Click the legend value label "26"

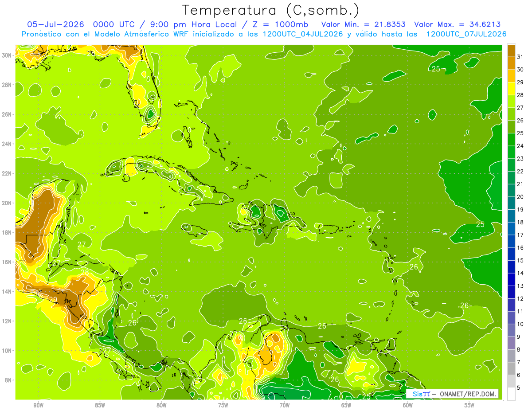point(520,120)
